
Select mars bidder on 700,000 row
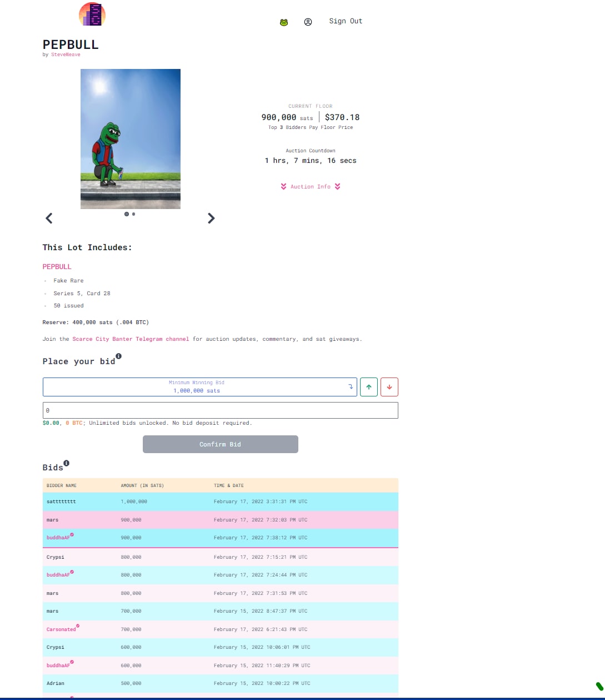click(53, 611)
